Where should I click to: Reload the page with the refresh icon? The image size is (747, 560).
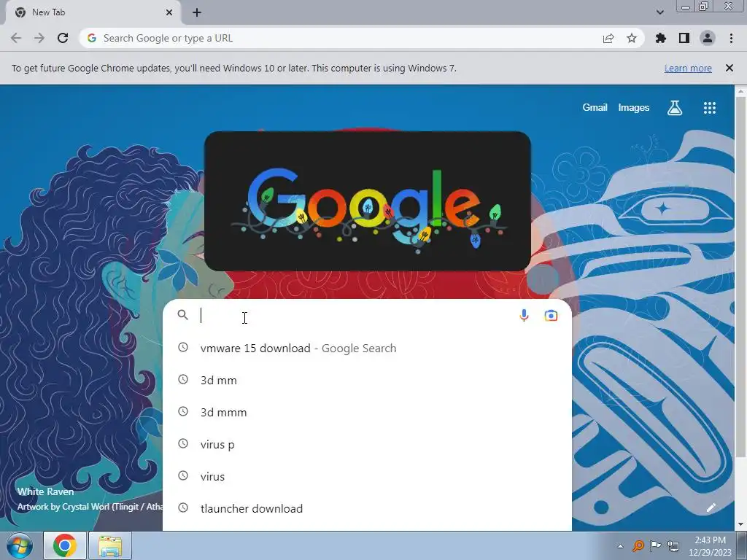pyautogui.click(x=63, y=38)
